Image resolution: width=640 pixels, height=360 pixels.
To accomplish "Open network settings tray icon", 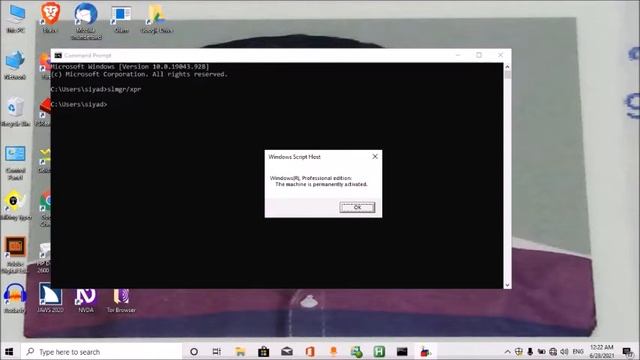I will pyautogui.click(x=553, y=351).
